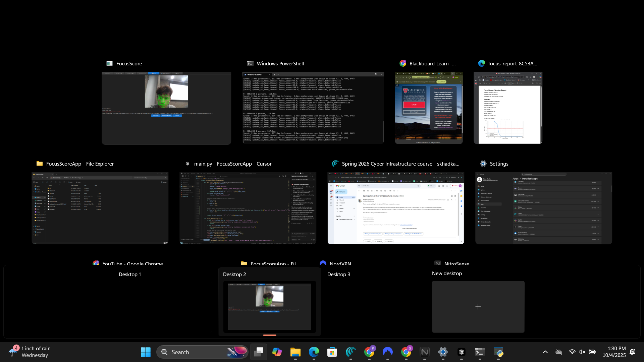Viewport: 644px width, 362px height.
Task: Select the main.py Cursor editor window
Action: [x=248, y=208]
